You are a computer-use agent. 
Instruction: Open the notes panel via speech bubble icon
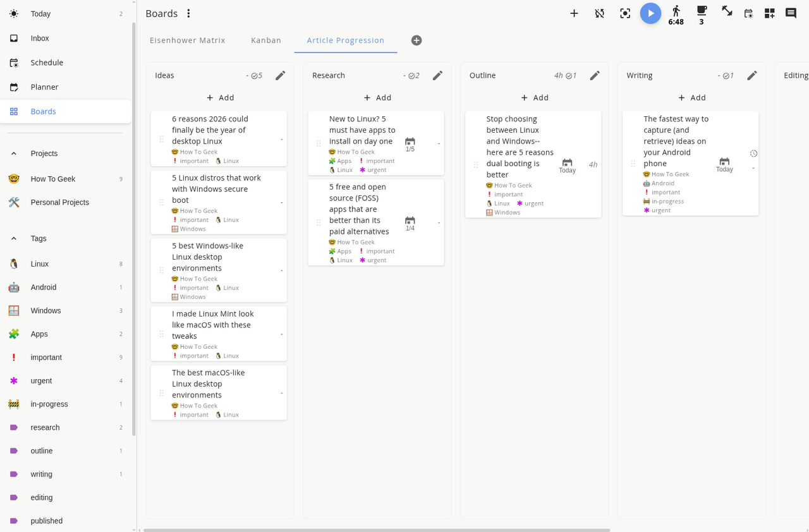[790, 12]
